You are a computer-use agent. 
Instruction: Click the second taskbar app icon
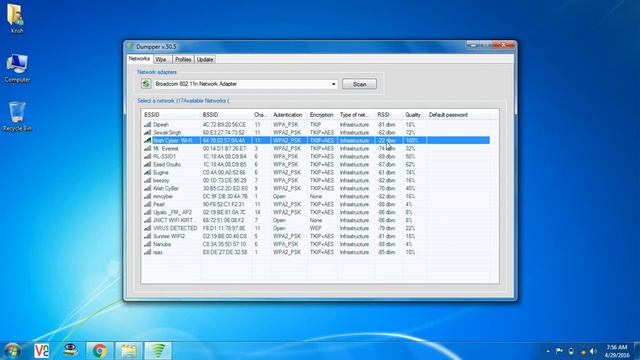tap(71, 350)
